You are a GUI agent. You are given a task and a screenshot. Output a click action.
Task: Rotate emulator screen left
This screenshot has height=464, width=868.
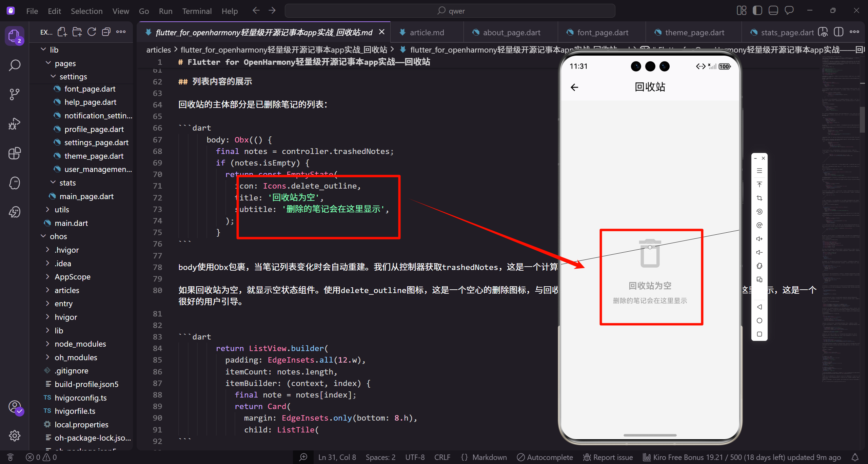click(759, 212)
